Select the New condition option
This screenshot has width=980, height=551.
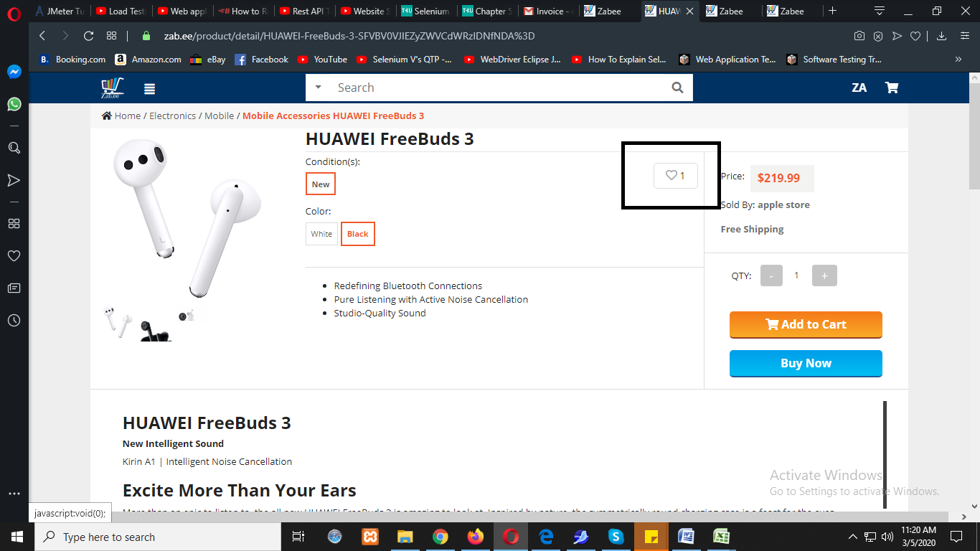[x=321, y=184]
